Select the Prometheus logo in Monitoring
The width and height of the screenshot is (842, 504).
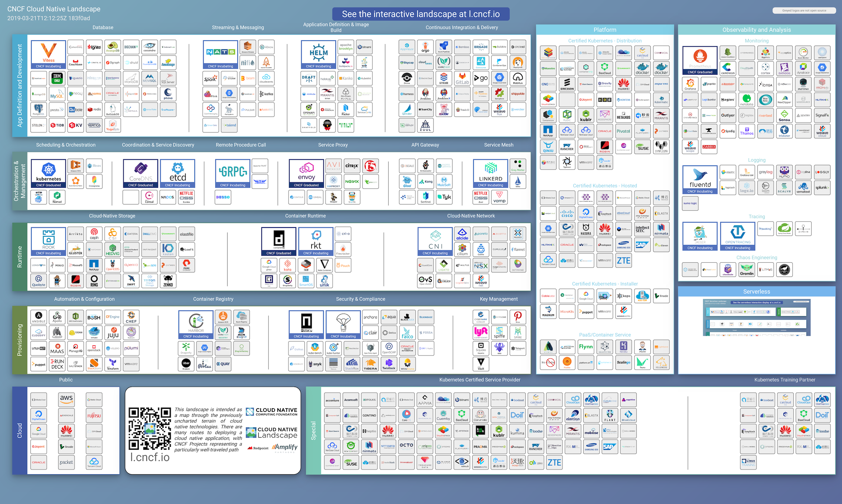[700, 60]
